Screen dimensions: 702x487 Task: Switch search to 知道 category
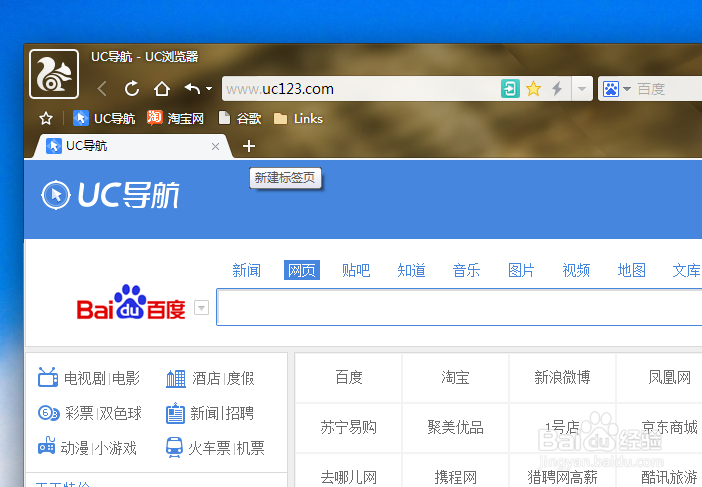(x=411, y=270)
